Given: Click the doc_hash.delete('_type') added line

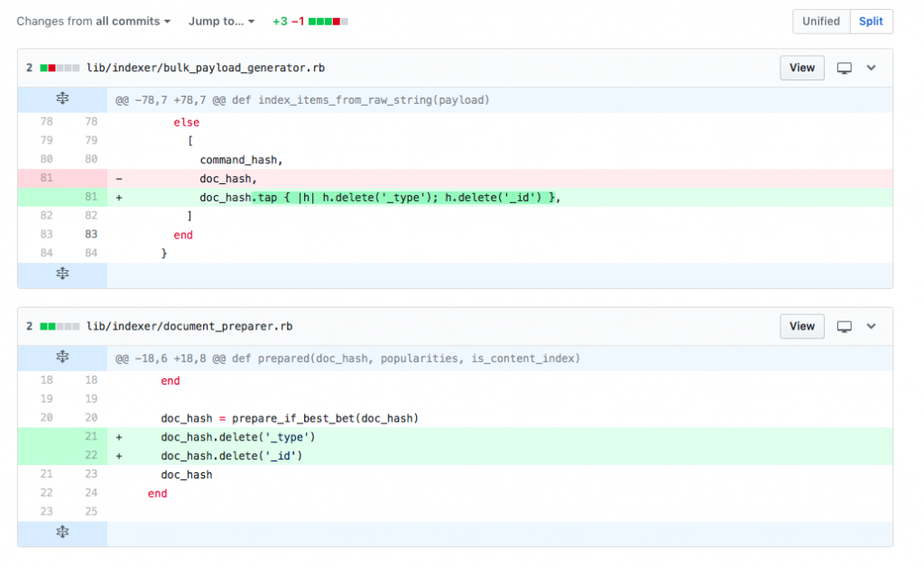Looking at the screenshot, I should [x=238, y=437].
